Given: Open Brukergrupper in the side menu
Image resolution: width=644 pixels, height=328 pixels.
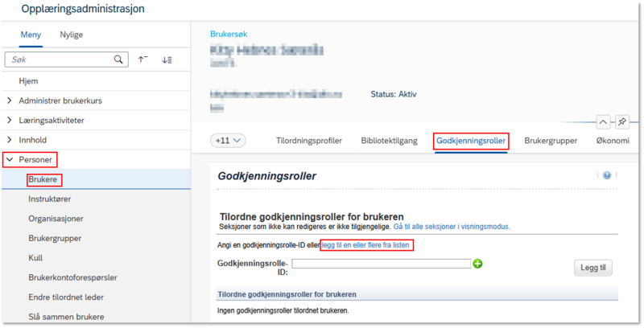Looking at the screenshot, I should point(55,238).
